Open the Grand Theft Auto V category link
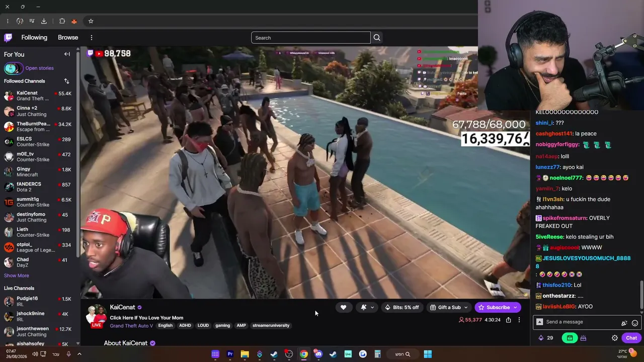Viewport: 644px width, 362px height. (131, 325)
